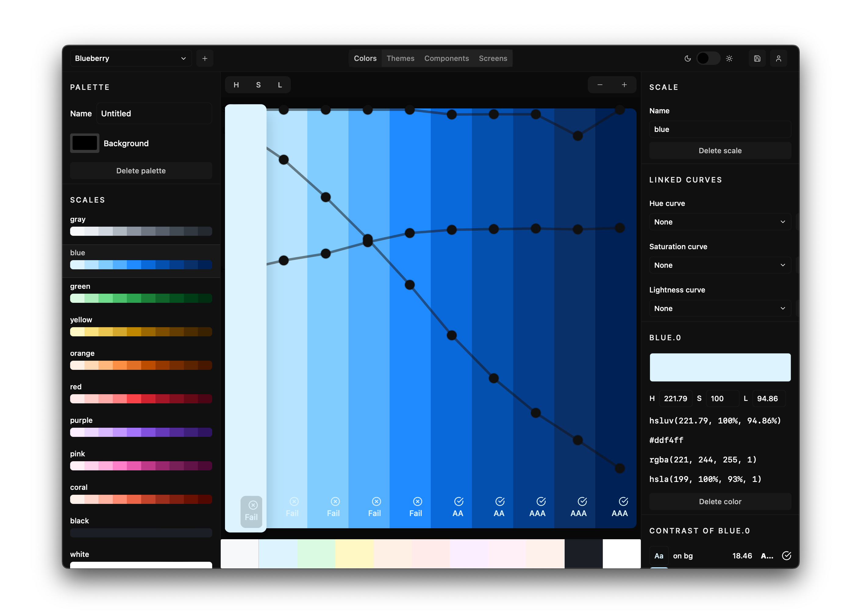Switch to the Themes tab

(400, 58)
